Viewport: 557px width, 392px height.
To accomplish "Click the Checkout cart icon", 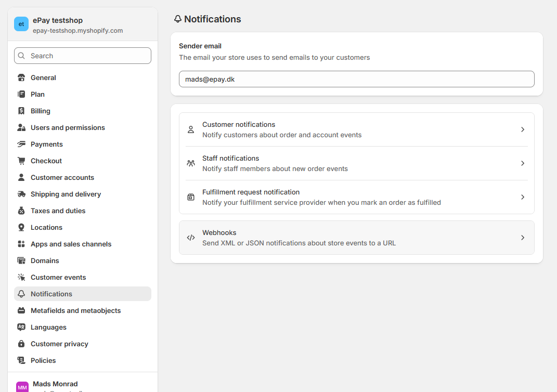I will tap(21, 161).
